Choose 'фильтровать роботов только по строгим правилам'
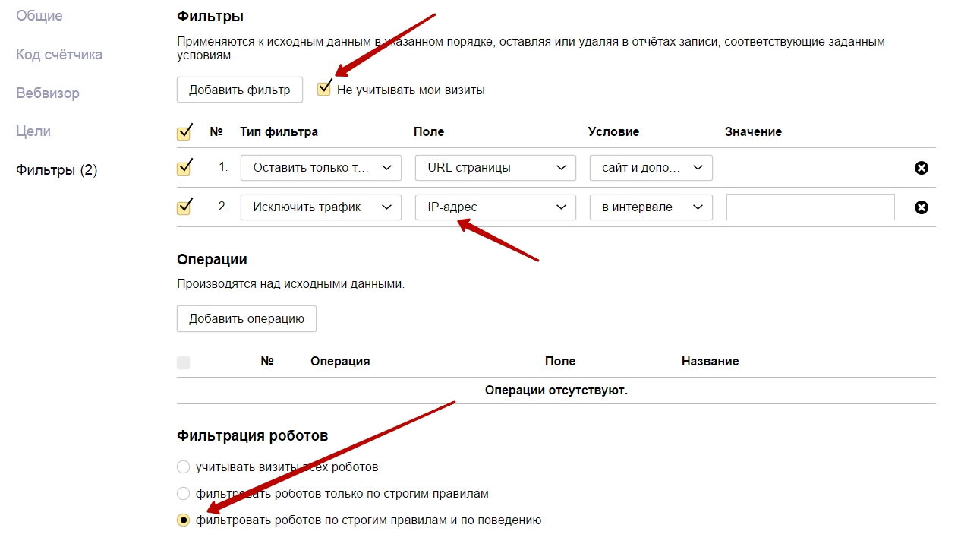 click(183, 493)
